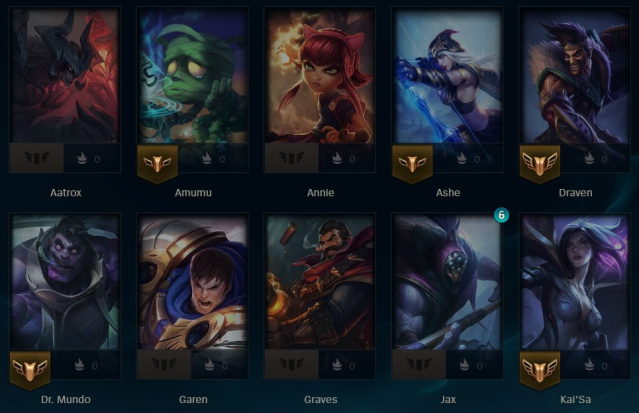Screen dimensions: 639x413
Task: Click Aatrox's greyed-out mastery emblem
Action: click(36, 157)
